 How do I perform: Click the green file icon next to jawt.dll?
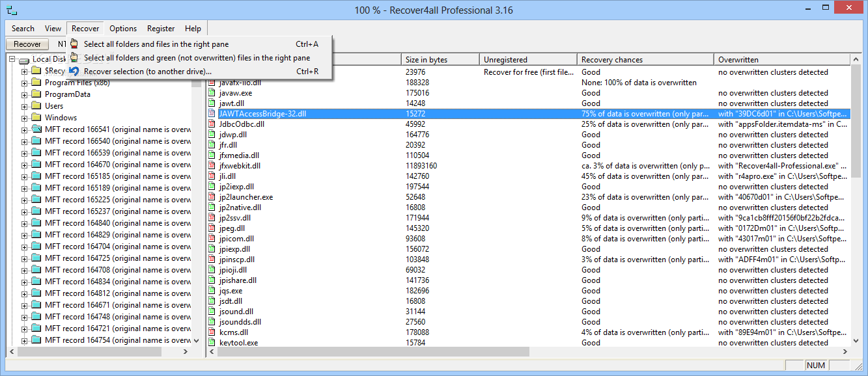point(212,103)
